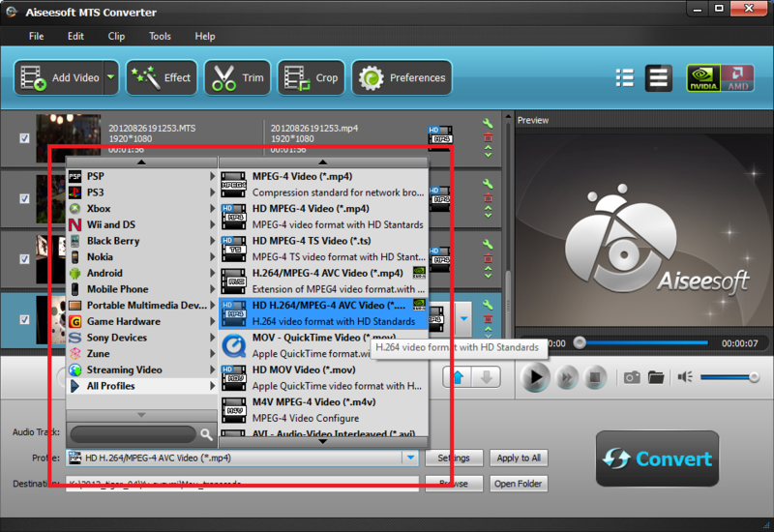The width and height of the screenshot is (774, 532).
Task: Expand the PS3 profile category
Action: pyautogui.click(x=142, y=192)
